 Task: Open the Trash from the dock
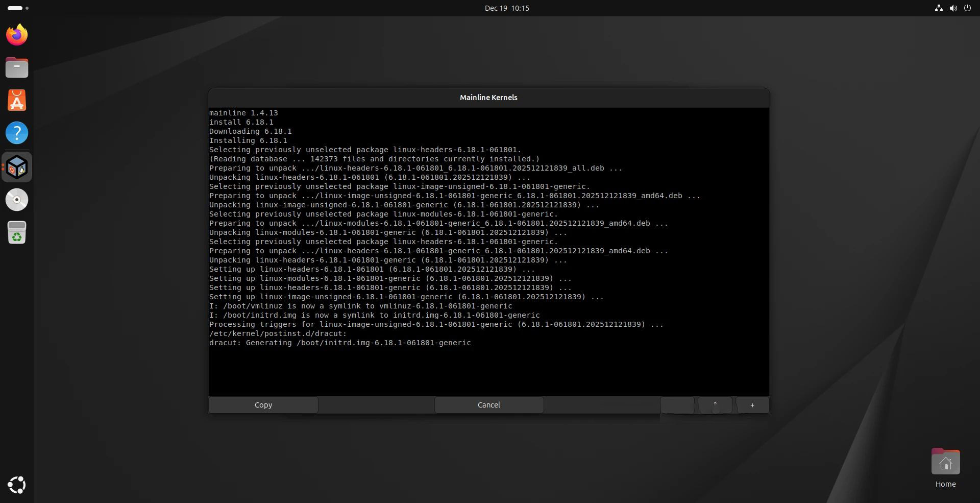[x=17, y=233]
